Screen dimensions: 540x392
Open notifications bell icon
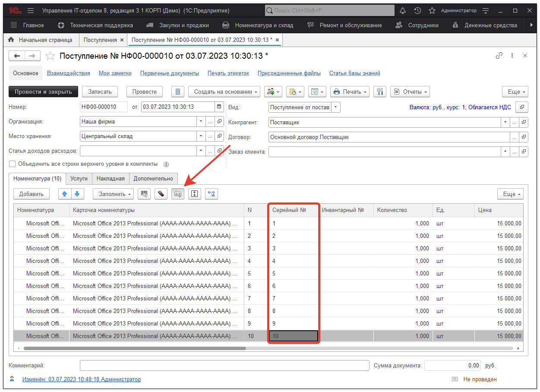pos(403,10)
